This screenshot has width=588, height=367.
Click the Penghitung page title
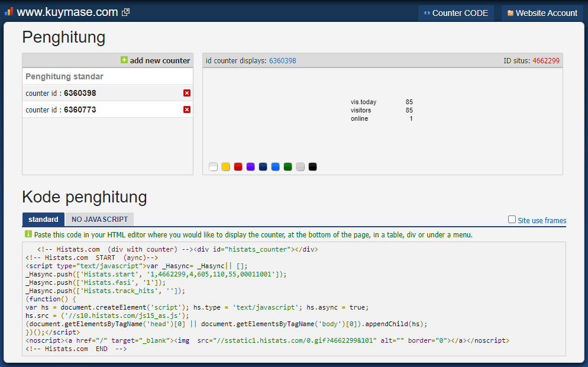click(x=64, y=37)
